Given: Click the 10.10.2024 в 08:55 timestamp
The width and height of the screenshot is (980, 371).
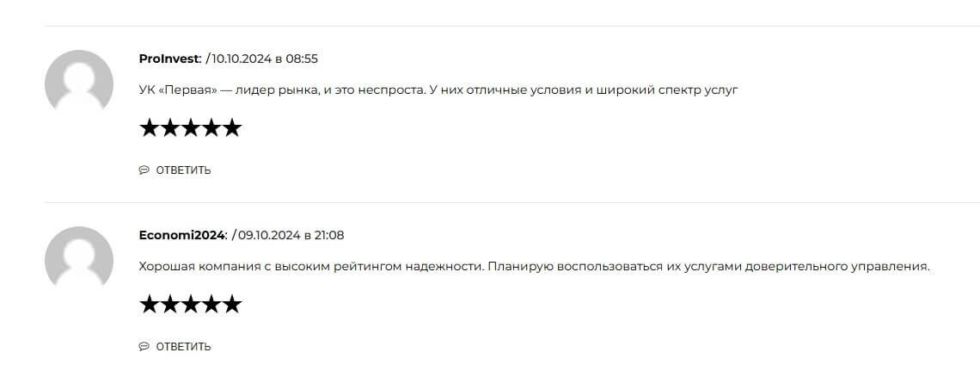Looking at the screenshot, I should 265,59.
